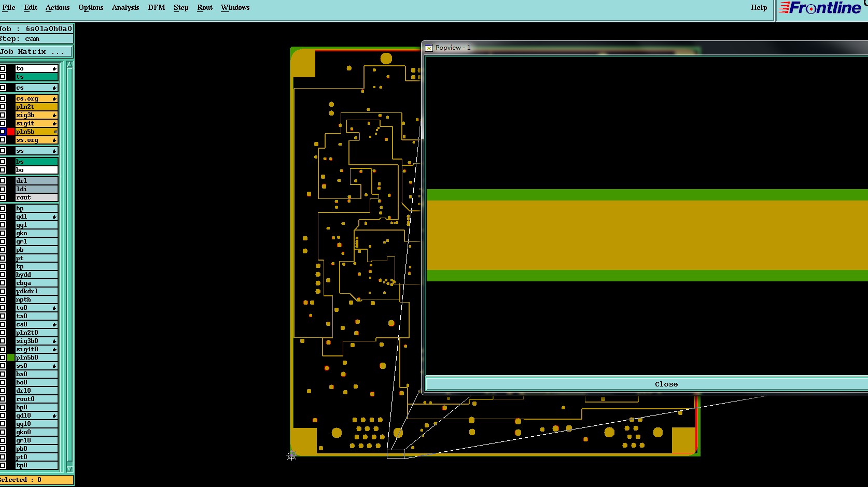Click the datum origin marker on the board
868x487 pixels.
[291, 455]
